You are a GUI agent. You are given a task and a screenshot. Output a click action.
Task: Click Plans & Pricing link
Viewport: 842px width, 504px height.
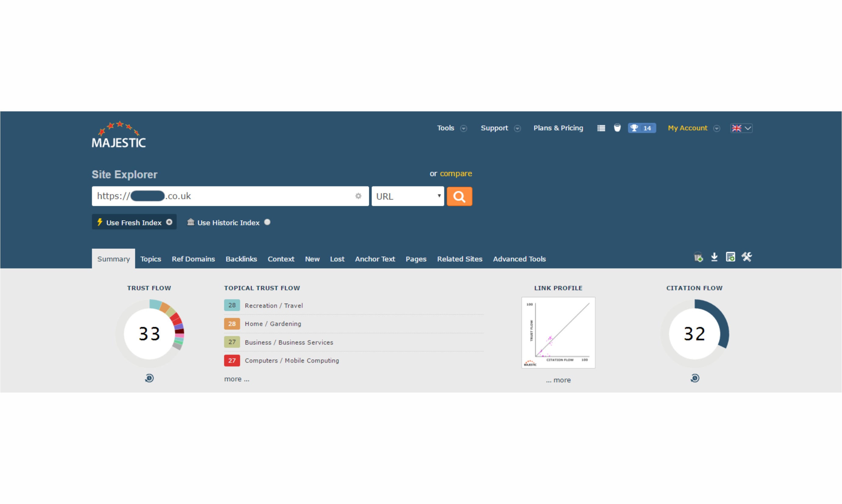tap(558, 128)
